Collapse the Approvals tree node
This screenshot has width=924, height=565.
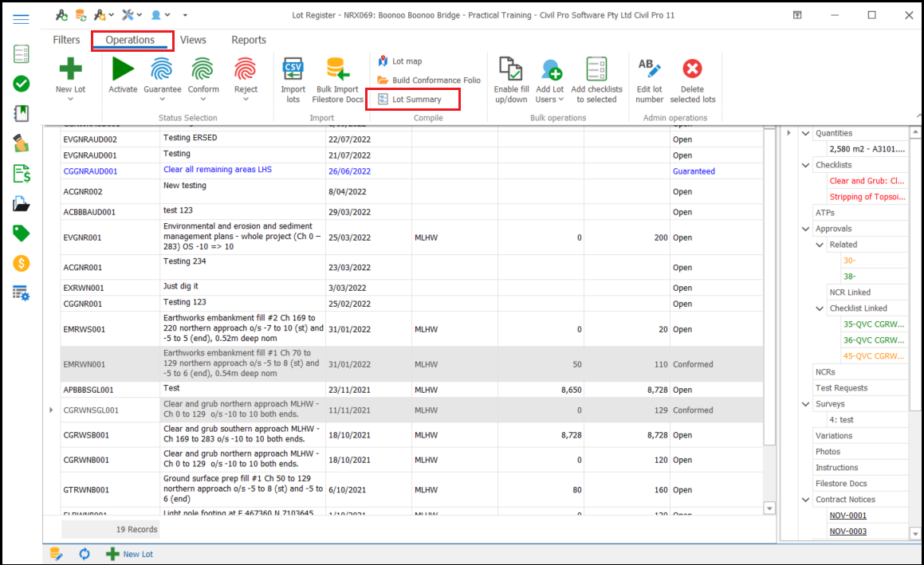click(x=805, y=229)
